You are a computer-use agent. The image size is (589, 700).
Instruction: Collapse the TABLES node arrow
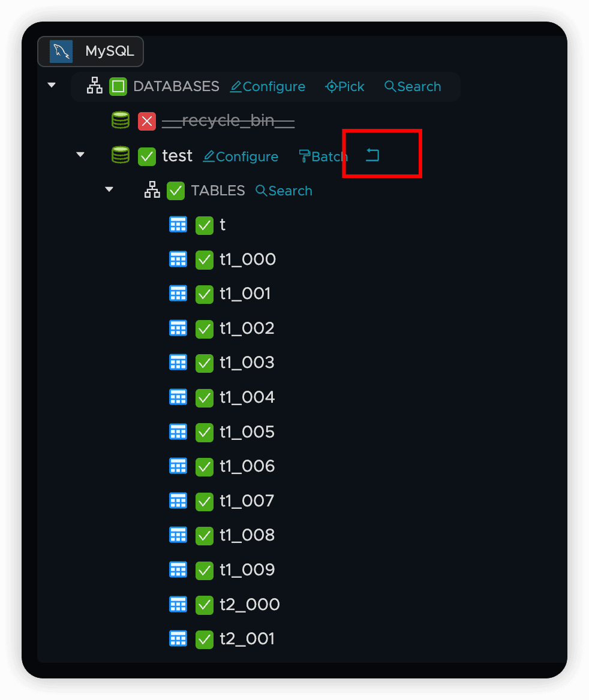click(109, 189)
